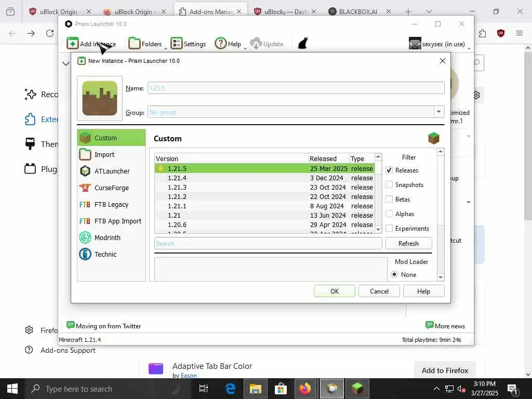Close the New Instance dialog
Image resolution: width=532 pixels, height=399 pixels.
click(x=443, y=61)
